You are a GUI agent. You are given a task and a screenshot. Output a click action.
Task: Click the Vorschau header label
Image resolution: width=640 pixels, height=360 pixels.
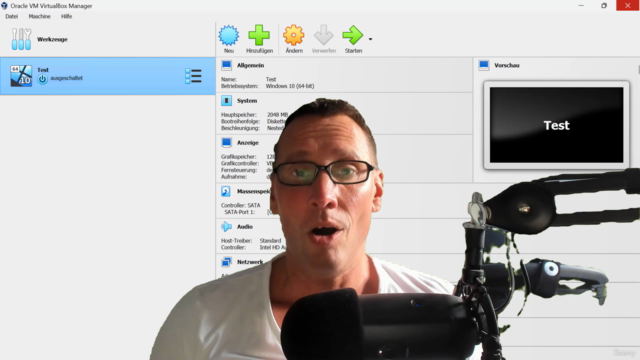coord(507,65)
